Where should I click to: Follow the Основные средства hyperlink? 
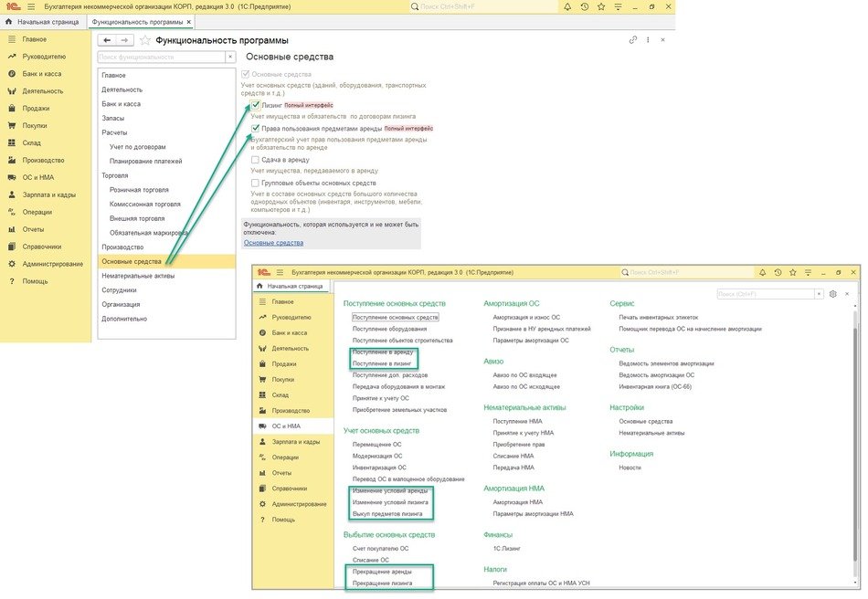[273, 243]
